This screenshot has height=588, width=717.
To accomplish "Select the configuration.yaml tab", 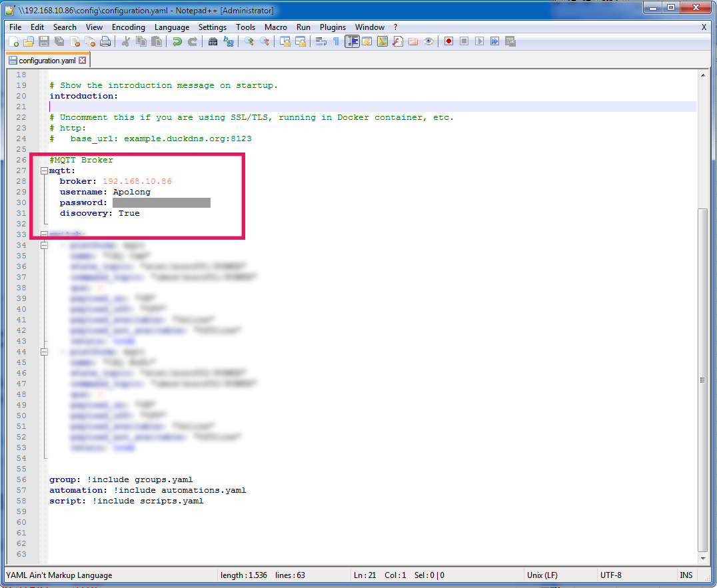I will pos(47,61).
